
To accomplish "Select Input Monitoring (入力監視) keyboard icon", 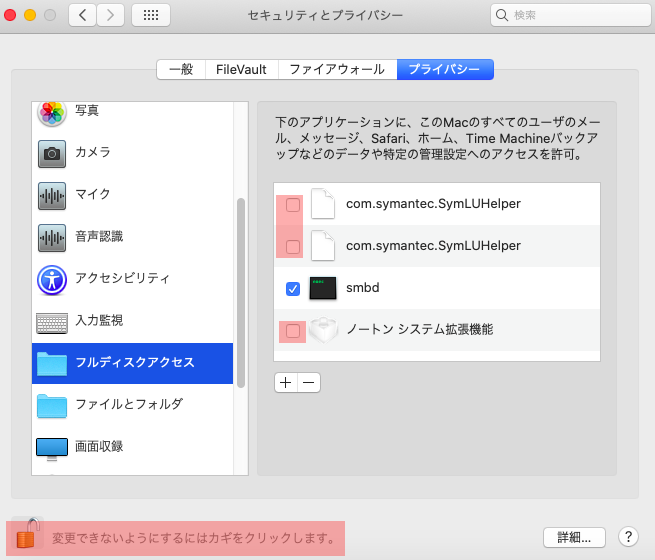I will tap(52, 321).
